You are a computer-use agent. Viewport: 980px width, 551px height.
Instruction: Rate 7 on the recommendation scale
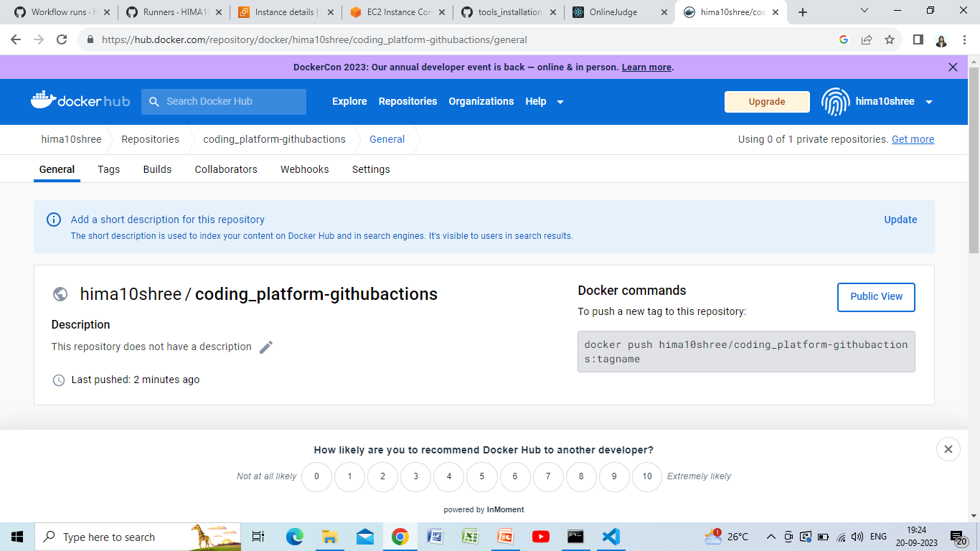[548, 476]
